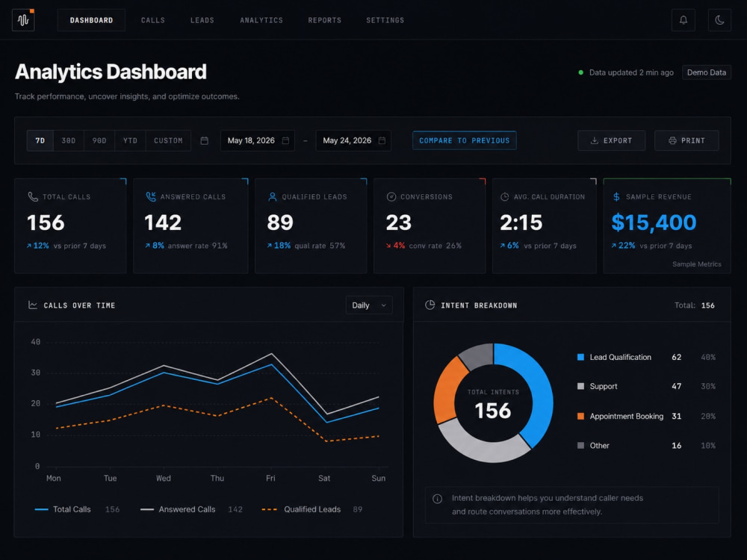
Task: Click the up arrow next to 22% revenue
Action: (613, 246)
